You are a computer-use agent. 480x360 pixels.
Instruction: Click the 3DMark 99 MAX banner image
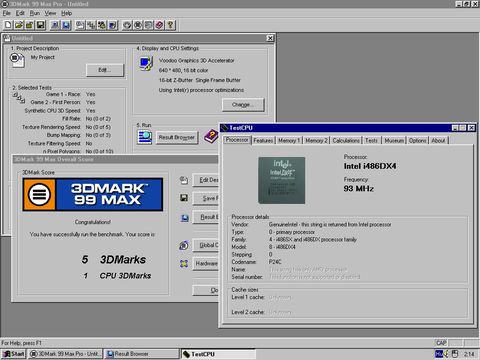point(93,194)
